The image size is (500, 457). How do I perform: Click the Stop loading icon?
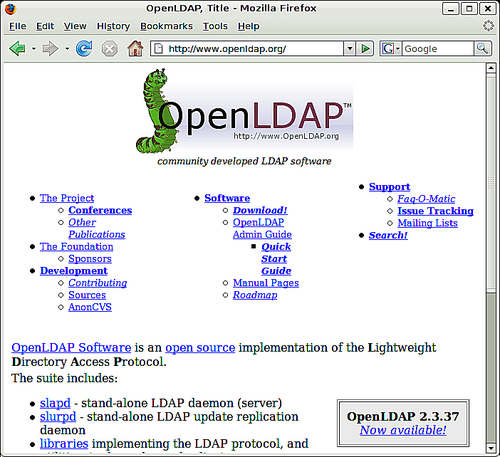click(109, 49)
